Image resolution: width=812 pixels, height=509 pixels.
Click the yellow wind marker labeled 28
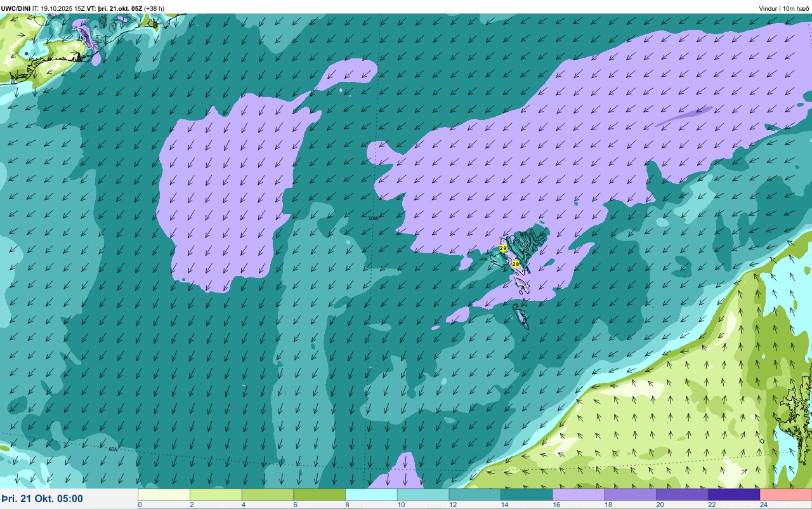516,263
